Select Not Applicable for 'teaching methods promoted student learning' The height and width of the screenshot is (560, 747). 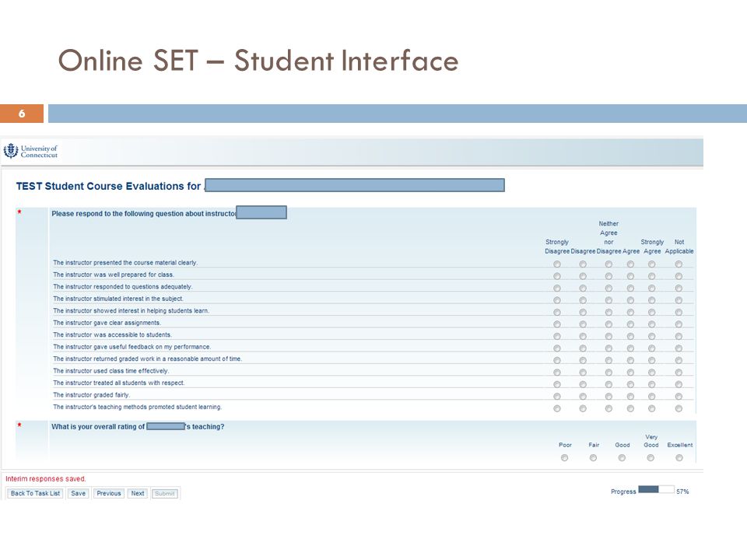click(679, 408)
